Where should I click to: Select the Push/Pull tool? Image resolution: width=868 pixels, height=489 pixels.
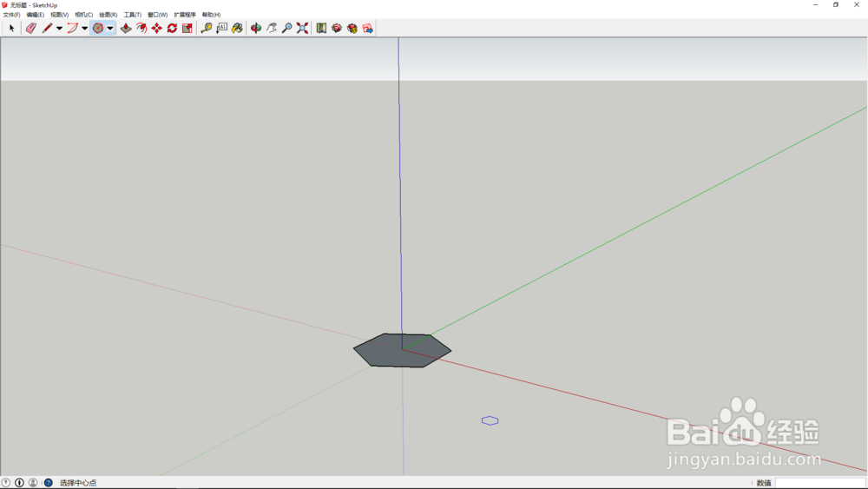[x=126, y=29]
